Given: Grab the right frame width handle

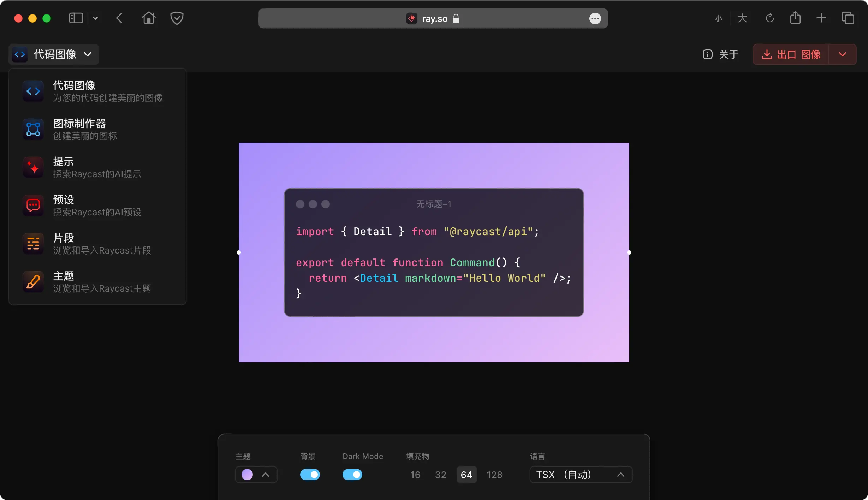Looking at the screenshot, I should [629, 252].
